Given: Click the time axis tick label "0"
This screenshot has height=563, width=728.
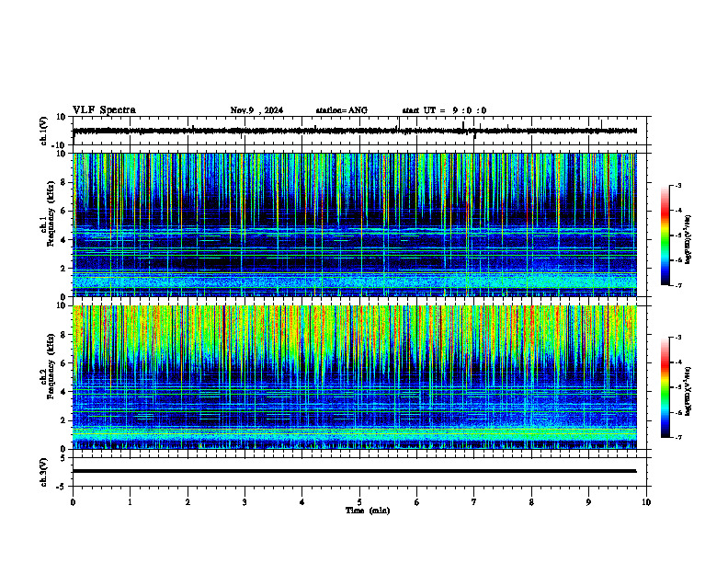Looking at the screenshot, I should coord(73,502).
